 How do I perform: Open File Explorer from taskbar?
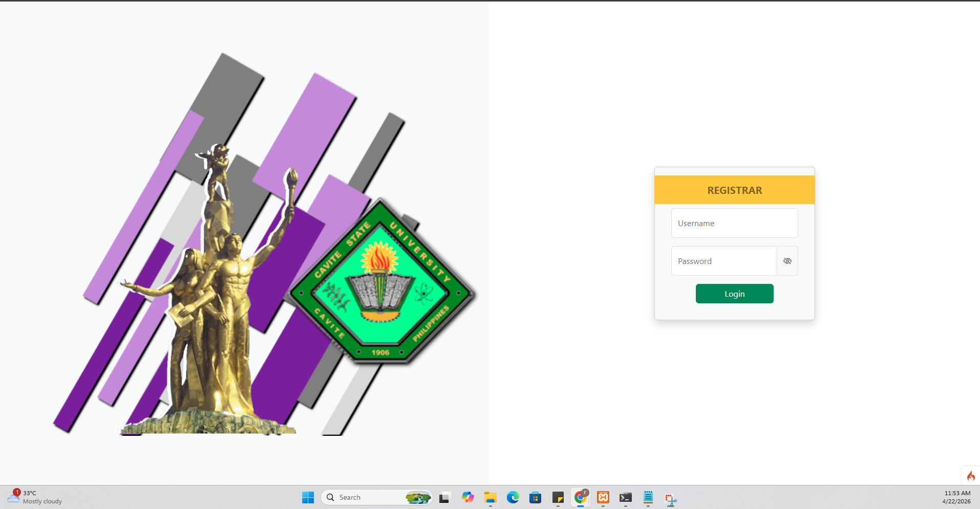click(x=490, y=497)
